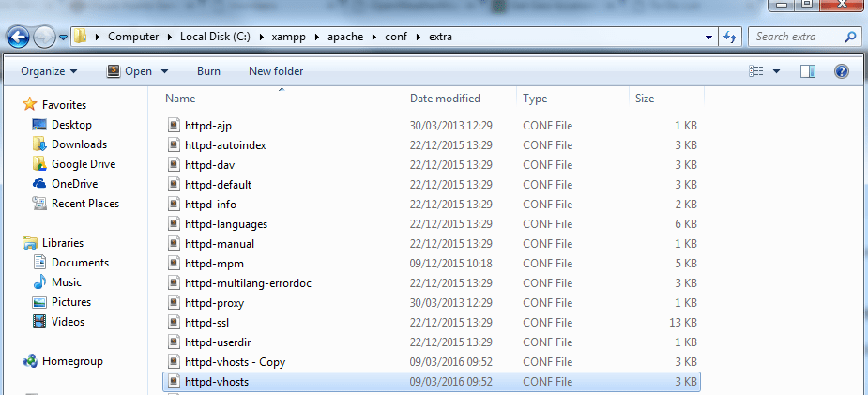
Task: Select Google Drive in Favorites
Action: pyautogui.click(x=84, y=164)
